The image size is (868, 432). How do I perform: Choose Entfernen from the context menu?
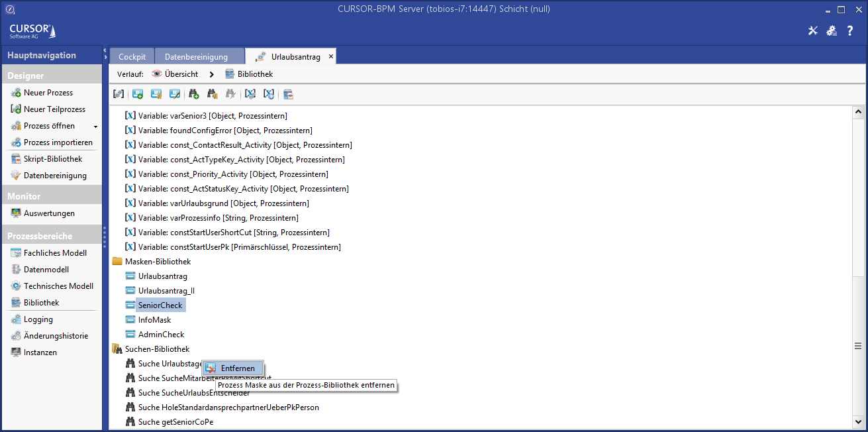237,368
